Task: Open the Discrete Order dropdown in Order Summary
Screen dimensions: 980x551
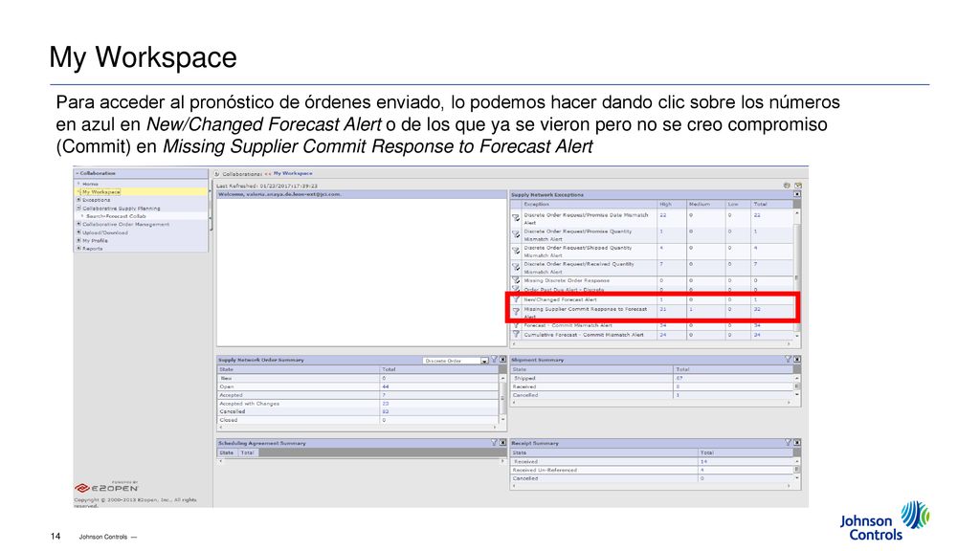Action: pyautogui.click(x=484, y=361)
